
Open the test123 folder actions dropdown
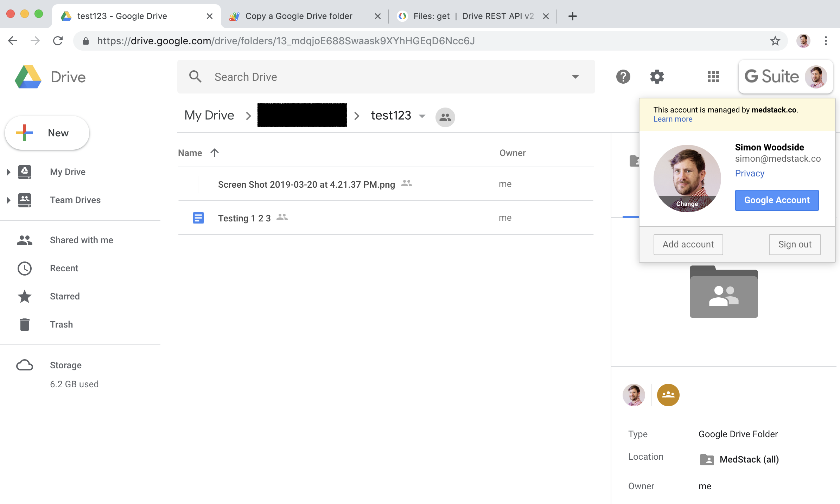pyautogui.click(x=422, y=116)
